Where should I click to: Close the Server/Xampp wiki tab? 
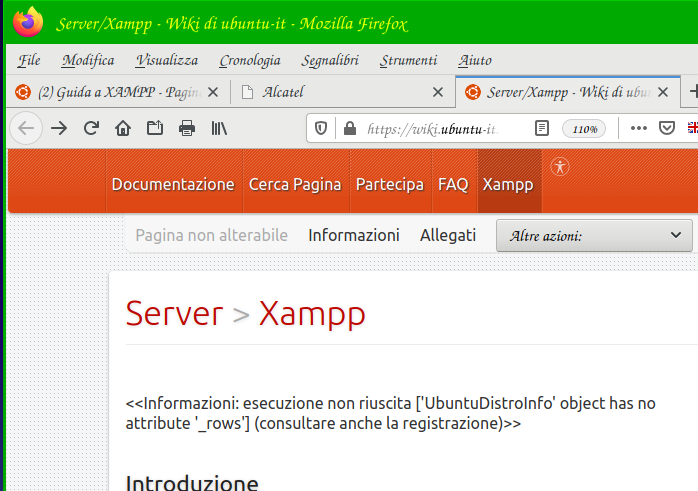[x=663, y=92]
